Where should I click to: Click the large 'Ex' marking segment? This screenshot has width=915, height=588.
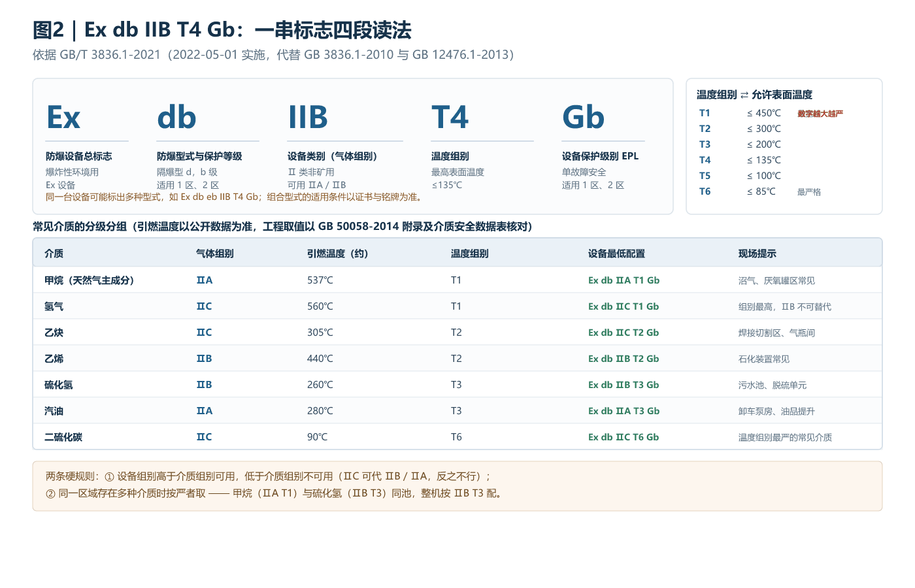[63, 118]
